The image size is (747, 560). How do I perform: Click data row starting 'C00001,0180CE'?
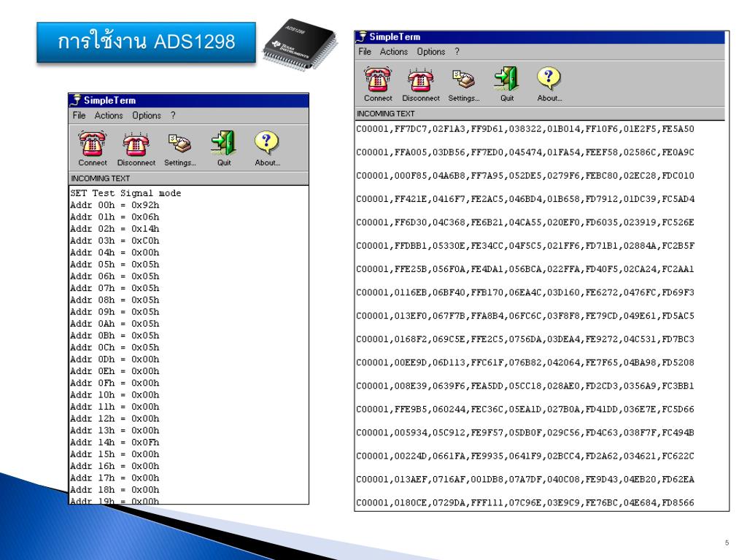[525, 502]
